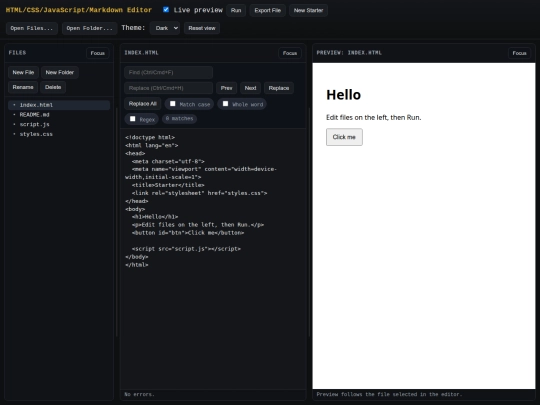Viewport: 540px width, 405px height.
Task: Go to Next match
Action: coord(250,88)
